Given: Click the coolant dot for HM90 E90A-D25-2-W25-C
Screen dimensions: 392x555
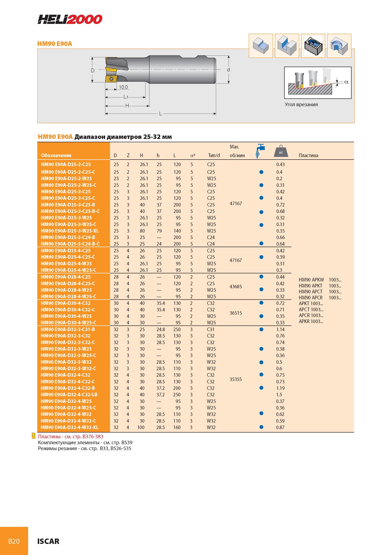Looking at the screenshot, I should (261, 185).
